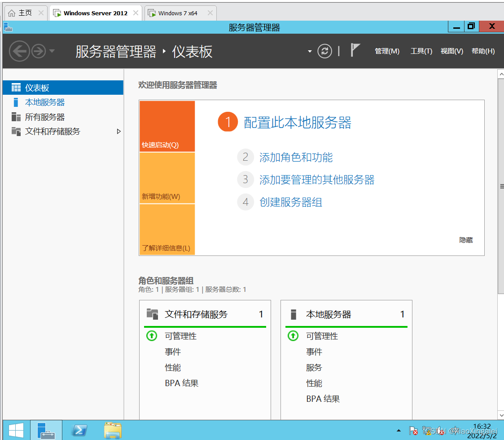Click the back navigation arrow icon

click(19, 51)
